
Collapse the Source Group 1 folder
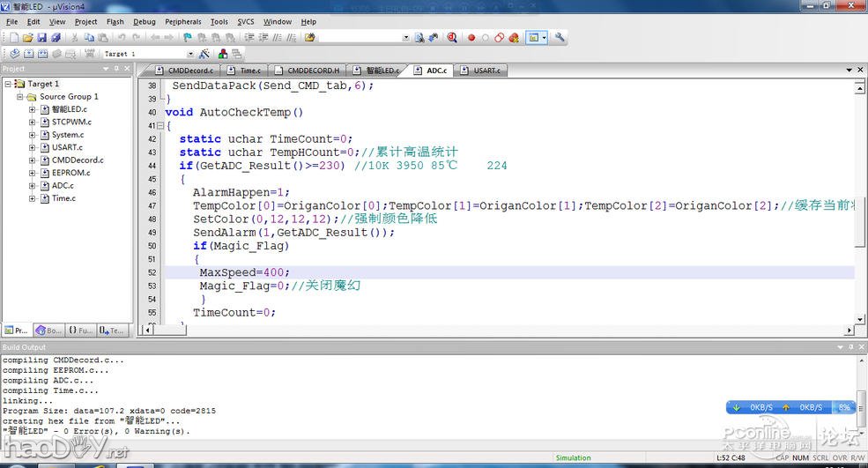20,97
